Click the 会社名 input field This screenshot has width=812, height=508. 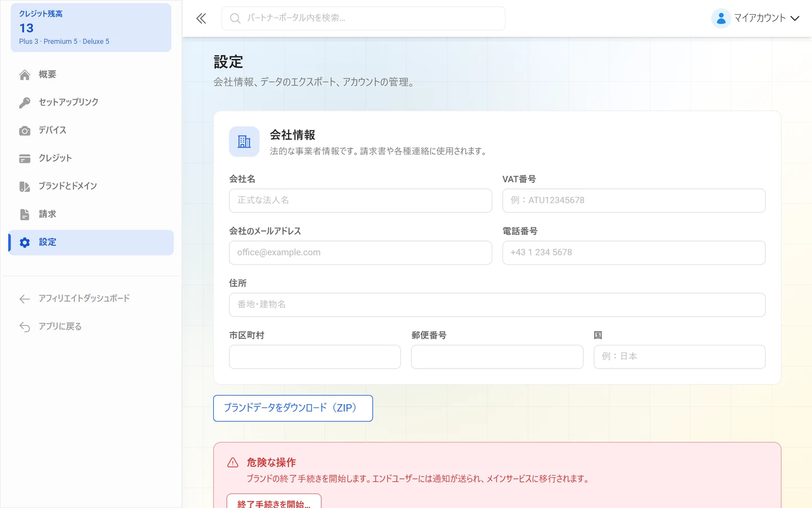click(360, 200)
